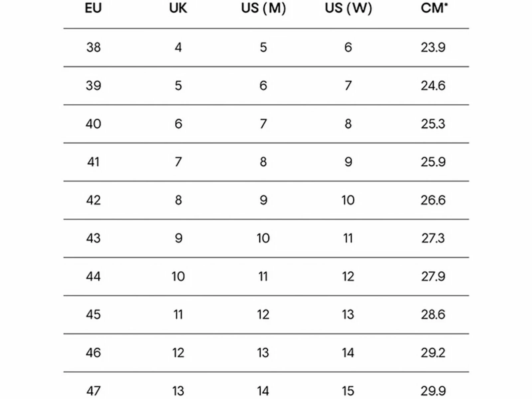The image size is (532, 399).
Task: Select EU size 45 cell
Action: [x=93, y=315]
